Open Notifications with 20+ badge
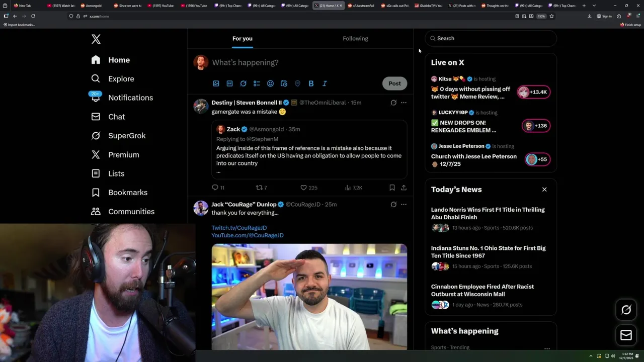 [x=122, y=98]
